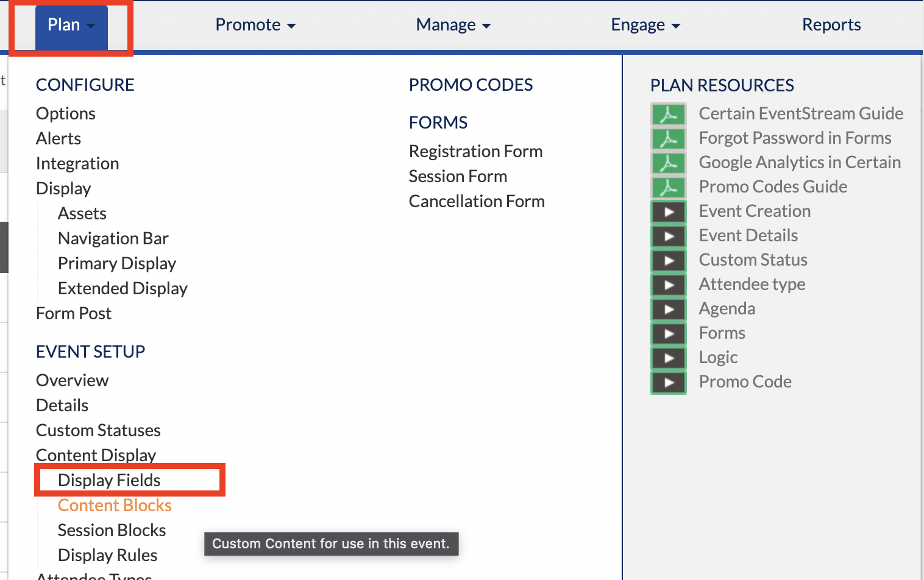Select Navigation Bar under Display
The image size is (924, 580).
coord(113,238)
